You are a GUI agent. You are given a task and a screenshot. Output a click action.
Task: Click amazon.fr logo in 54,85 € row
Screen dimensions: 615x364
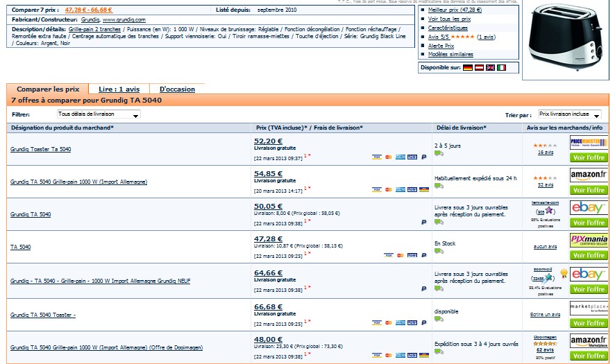coord(589,175)
